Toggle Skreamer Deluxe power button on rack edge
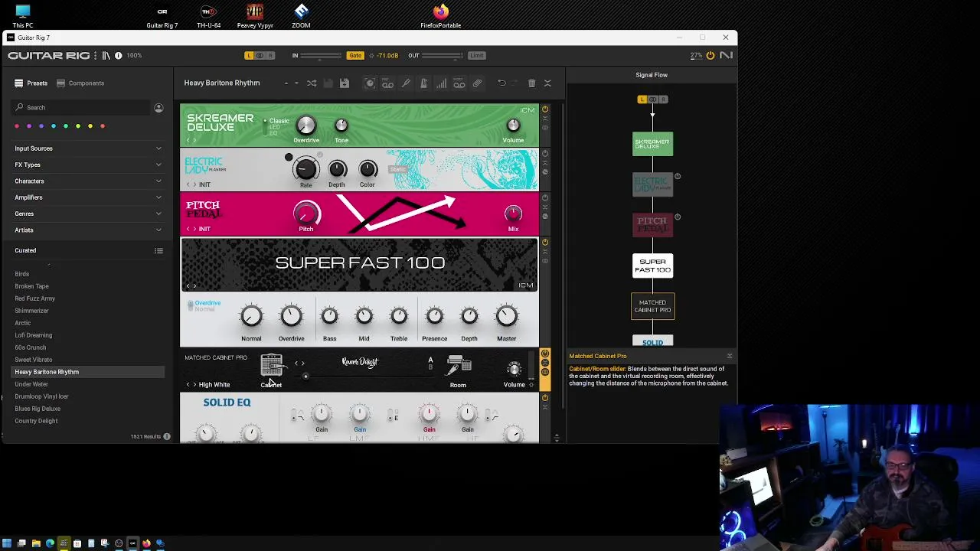Viewport: 980px width, 551px height. [x=545, y=109]
